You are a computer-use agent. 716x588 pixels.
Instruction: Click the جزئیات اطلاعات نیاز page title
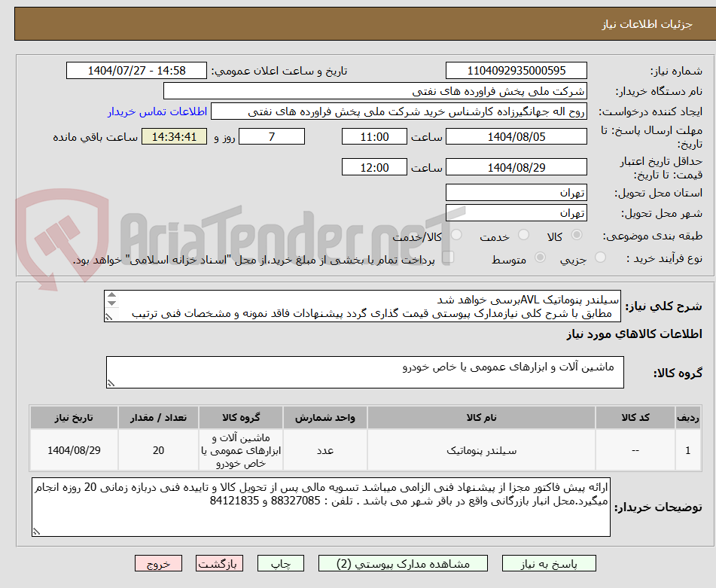click(x=647, y=24)
